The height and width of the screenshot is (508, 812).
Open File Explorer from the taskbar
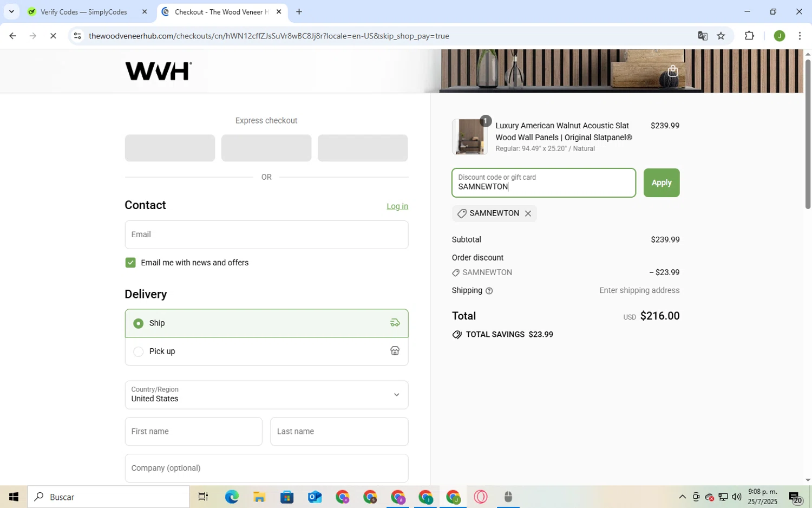pos(259,497)
